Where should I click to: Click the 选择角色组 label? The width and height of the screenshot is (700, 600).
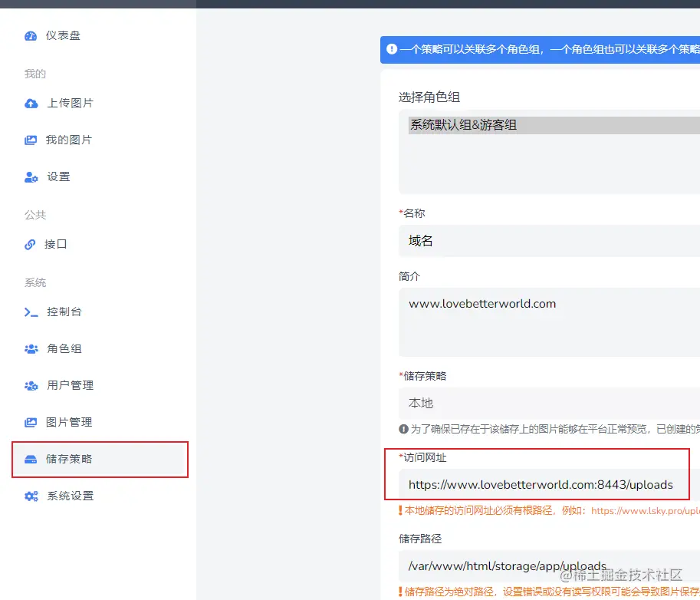pos(429,97)
